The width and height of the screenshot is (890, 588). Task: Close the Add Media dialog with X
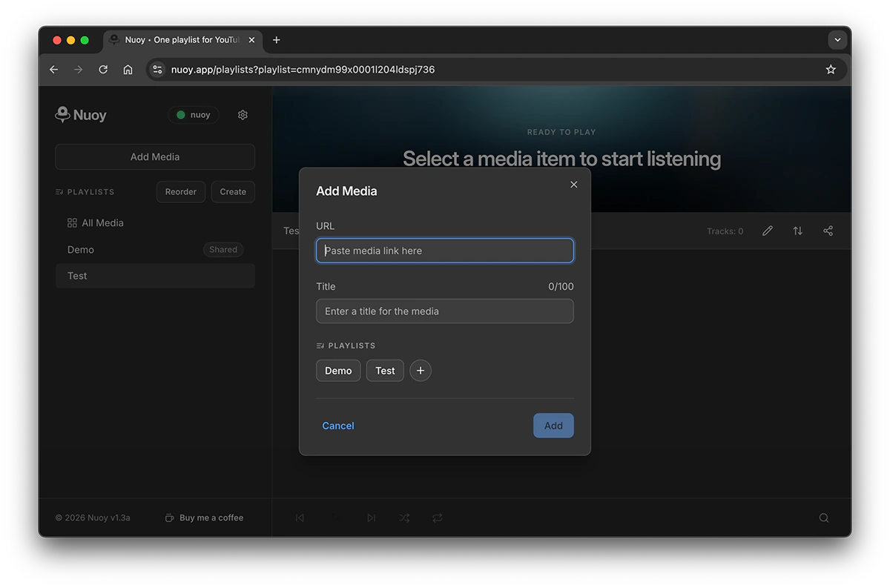pyautogui.click(x=573, y=185)
